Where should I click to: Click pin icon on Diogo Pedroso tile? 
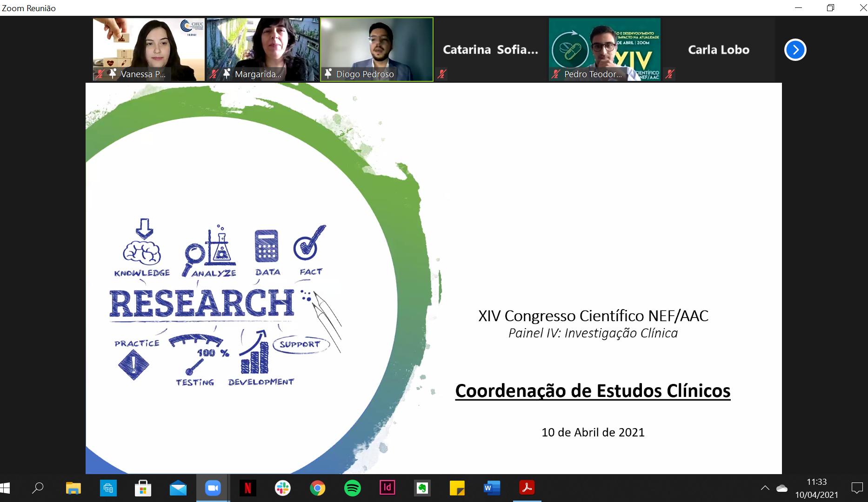pos(328,73)
